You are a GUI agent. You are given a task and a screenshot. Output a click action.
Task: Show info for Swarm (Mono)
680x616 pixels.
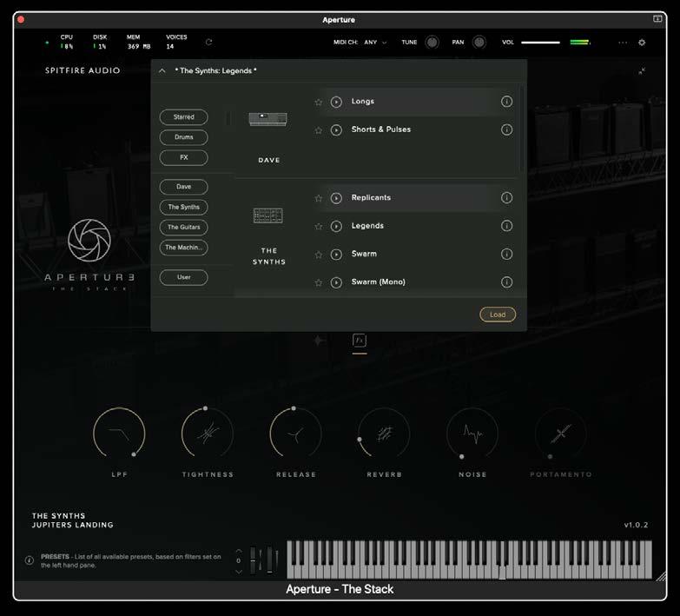[x=506, y=282]
